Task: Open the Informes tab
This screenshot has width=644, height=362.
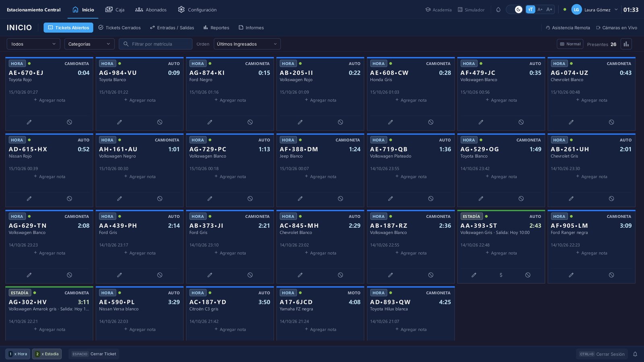Action: pos(251,28)
